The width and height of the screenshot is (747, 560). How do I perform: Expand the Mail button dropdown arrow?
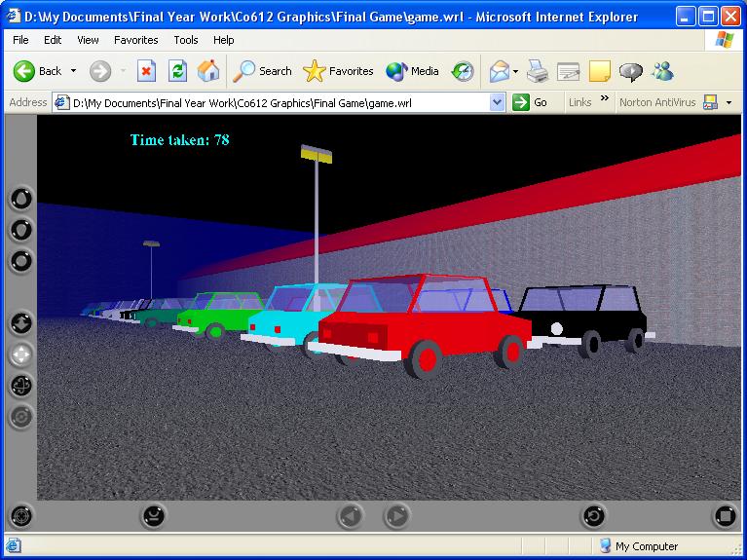click(515, 71)
